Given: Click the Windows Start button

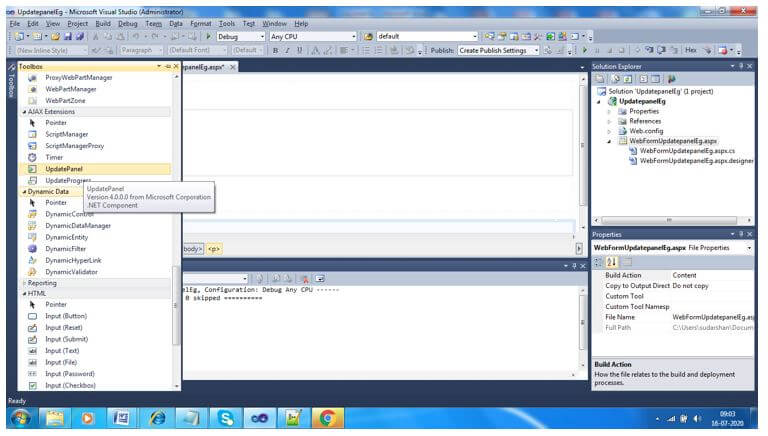Looking at the screenshot, I should pos(20,418).
